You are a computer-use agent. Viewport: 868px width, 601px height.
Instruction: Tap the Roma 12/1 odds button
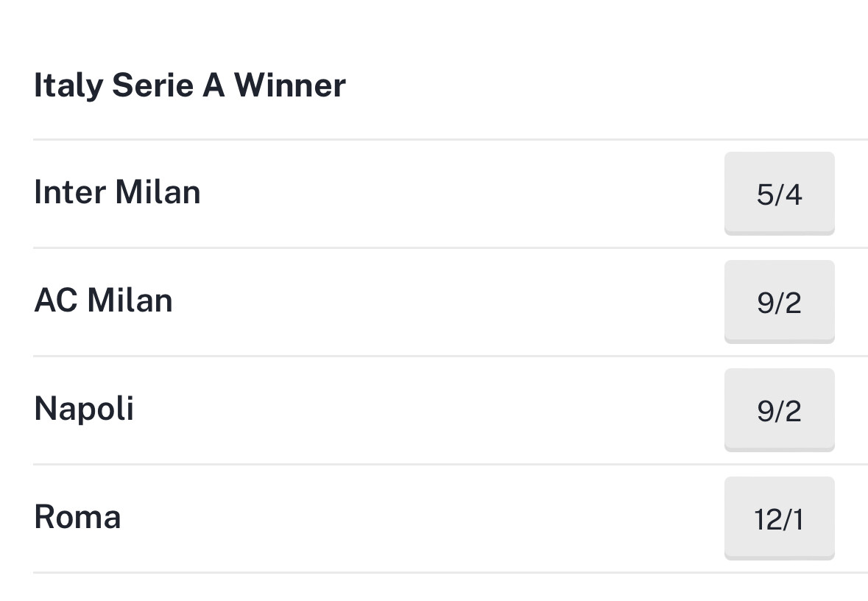(779, 519)
